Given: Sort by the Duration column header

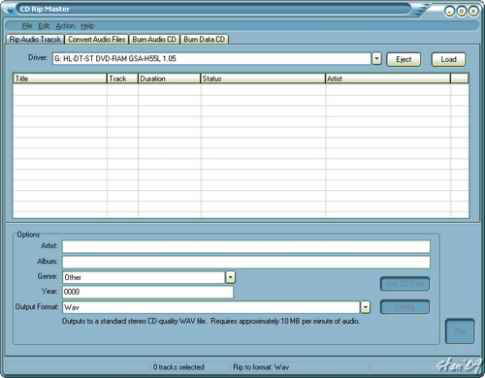Looking at the screenshot, I should click(x=169, y=79).
